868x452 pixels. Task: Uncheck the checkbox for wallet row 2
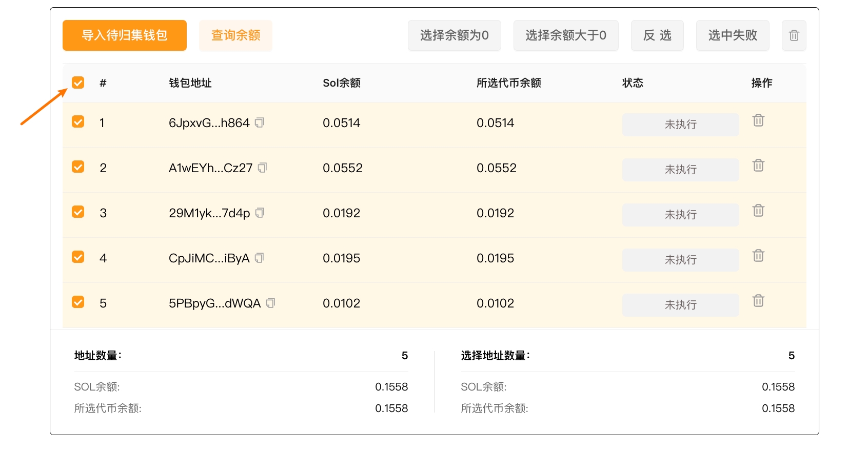coord(78,167)
